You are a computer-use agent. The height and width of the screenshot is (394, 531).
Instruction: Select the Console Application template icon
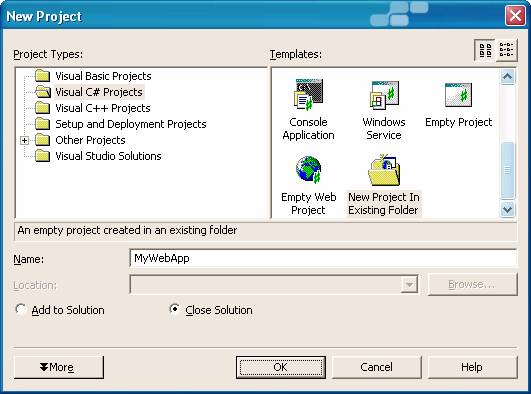tap(309, 94)
